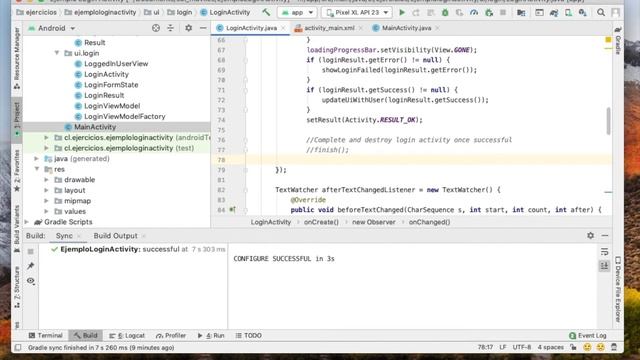Launch the profiler gauge icon in toolbar
640x360 pixels.
tap(474, 13)
